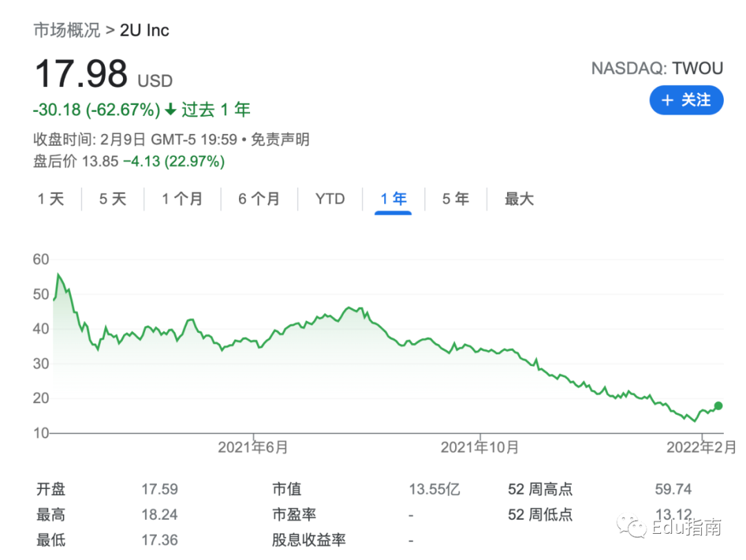The height and width of the screenshot is (560, 746).
Task: Click the 2021年10月 axis label
Action: (479, 447)
